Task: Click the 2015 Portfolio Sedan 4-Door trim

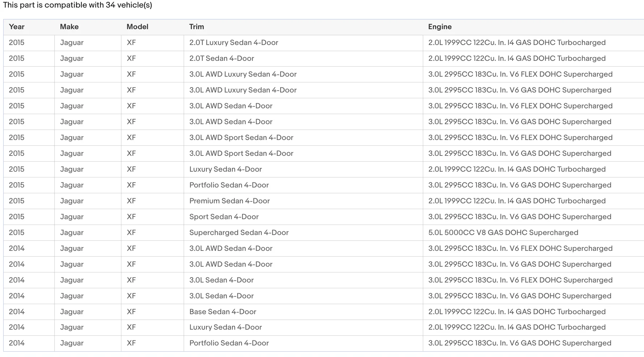Action: tap(229, 185)
